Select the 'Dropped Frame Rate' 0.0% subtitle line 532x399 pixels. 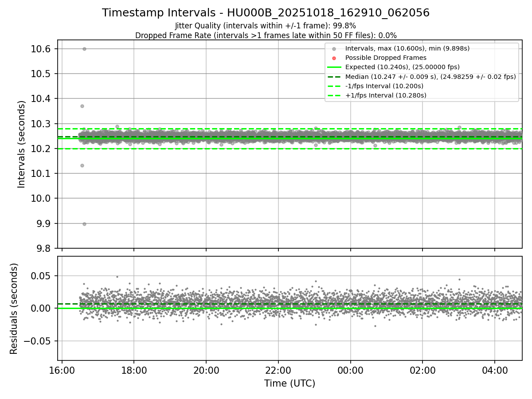click(266, 35)
